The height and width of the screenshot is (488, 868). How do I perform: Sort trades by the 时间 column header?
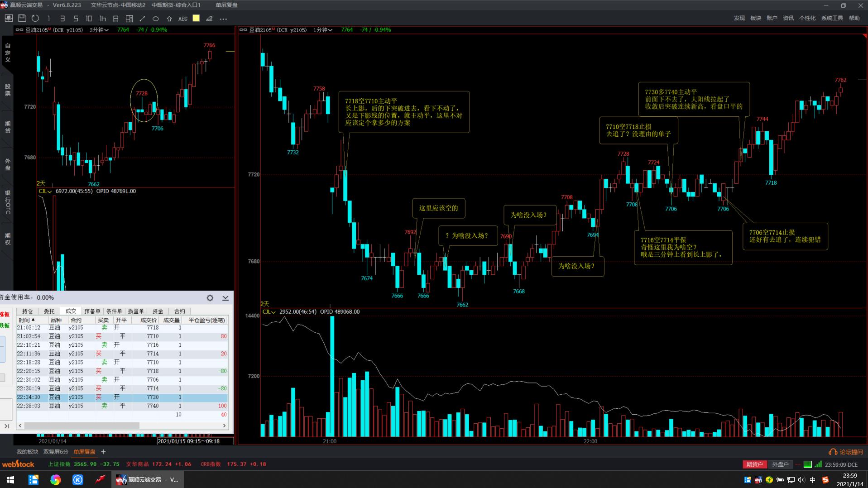(27, 320)
